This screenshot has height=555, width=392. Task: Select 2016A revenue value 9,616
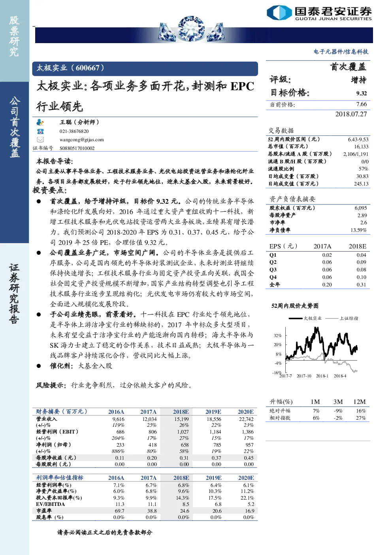[118, 419]
